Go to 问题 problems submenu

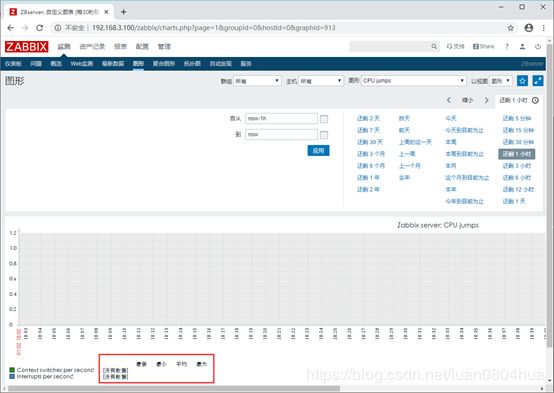coord(36,64)
